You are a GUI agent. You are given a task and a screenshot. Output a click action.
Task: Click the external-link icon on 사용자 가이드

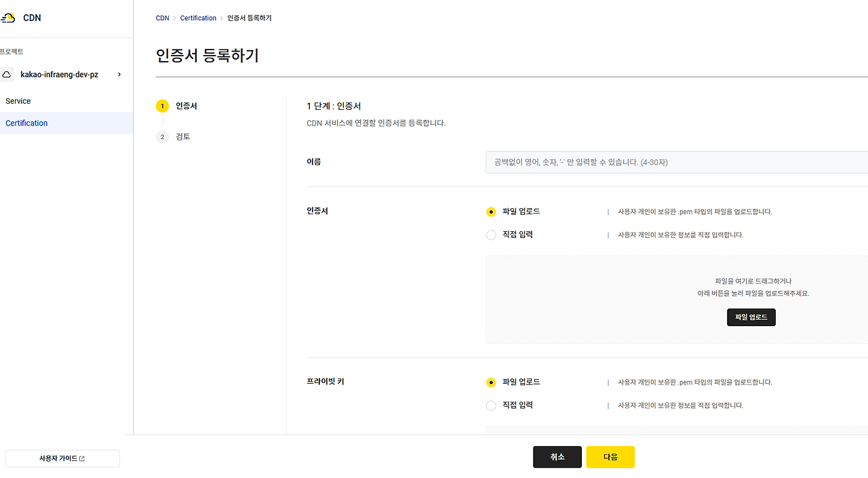coord(82,458)
